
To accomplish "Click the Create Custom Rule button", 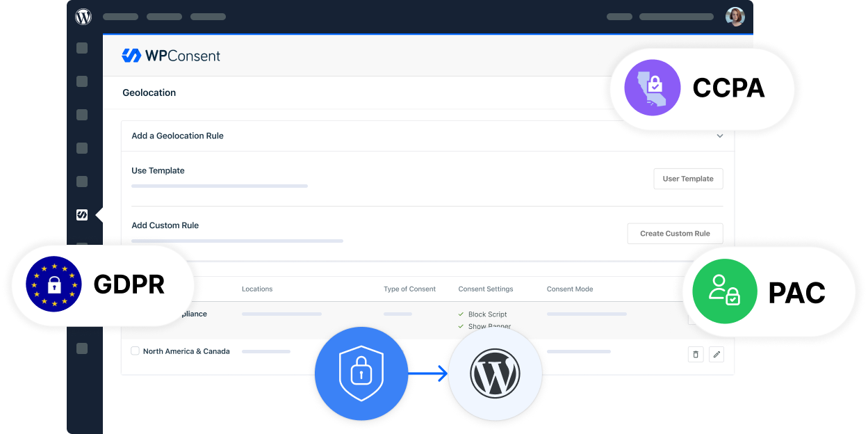I will pyautogui.click(x=675, y=234).
